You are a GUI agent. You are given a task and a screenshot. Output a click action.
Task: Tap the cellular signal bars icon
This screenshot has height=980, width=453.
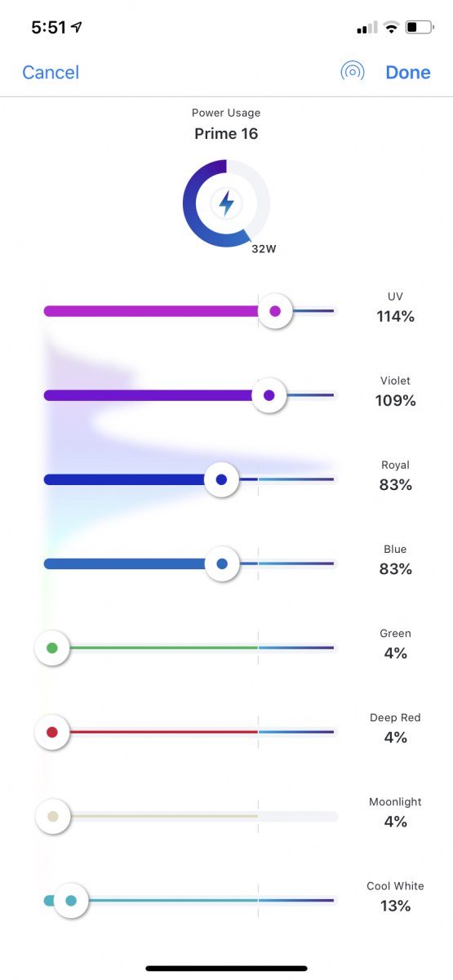pyautogui.click(x=368, y=28)
